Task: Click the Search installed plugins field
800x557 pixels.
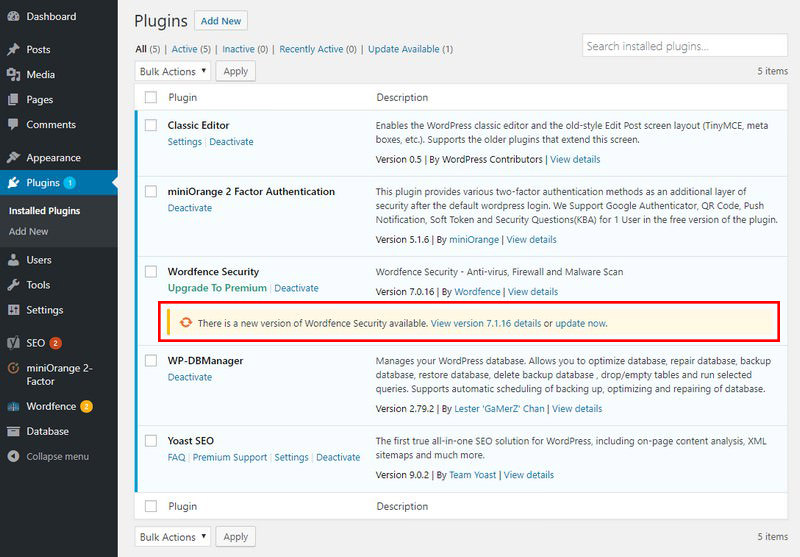Action: [x=685, y=45]
